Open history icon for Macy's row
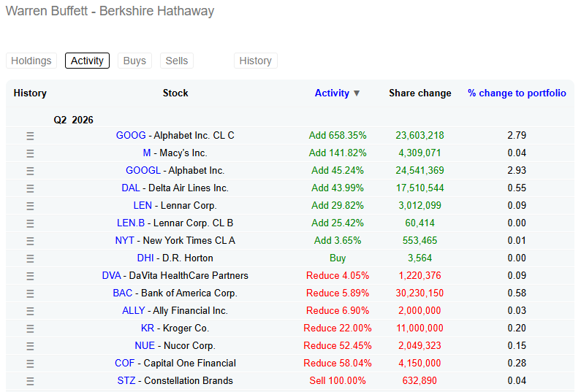 point(30,153)
